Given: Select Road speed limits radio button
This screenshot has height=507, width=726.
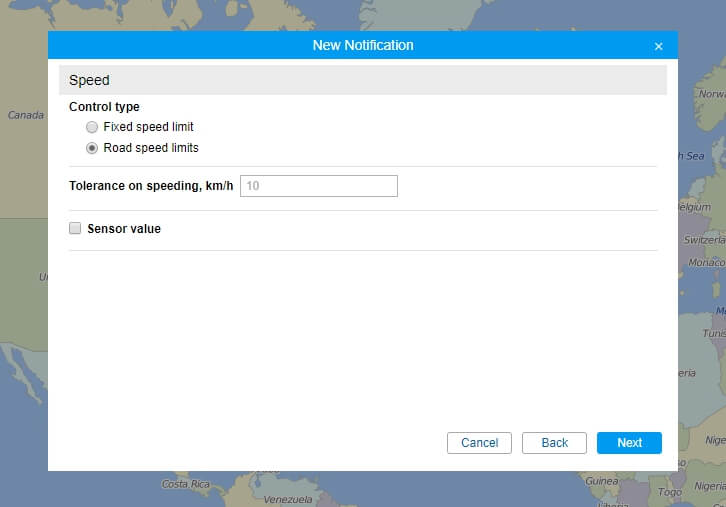Looking at the screenshot, I should point(92,148).
